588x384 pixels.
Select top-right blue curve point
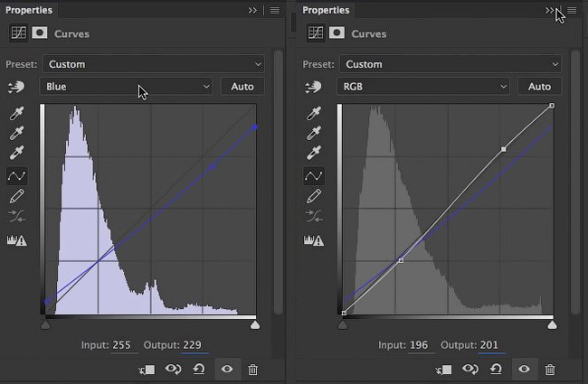(254, 127)
